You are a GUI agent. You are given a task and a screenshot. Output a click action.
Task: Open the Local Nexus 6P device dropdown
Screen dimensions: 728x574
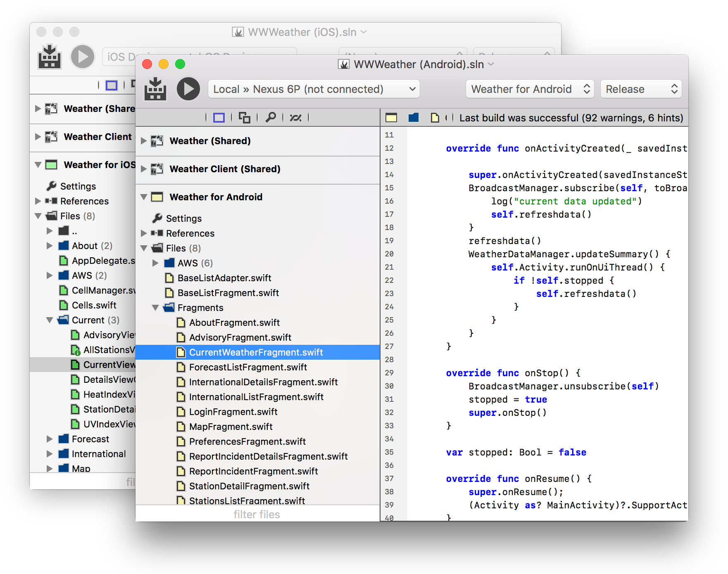(314, 89)
